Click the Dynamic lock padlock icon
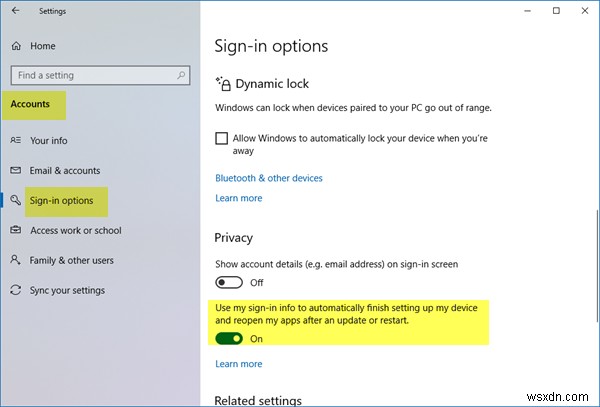600x407 pixels. (x=223, y=83)
